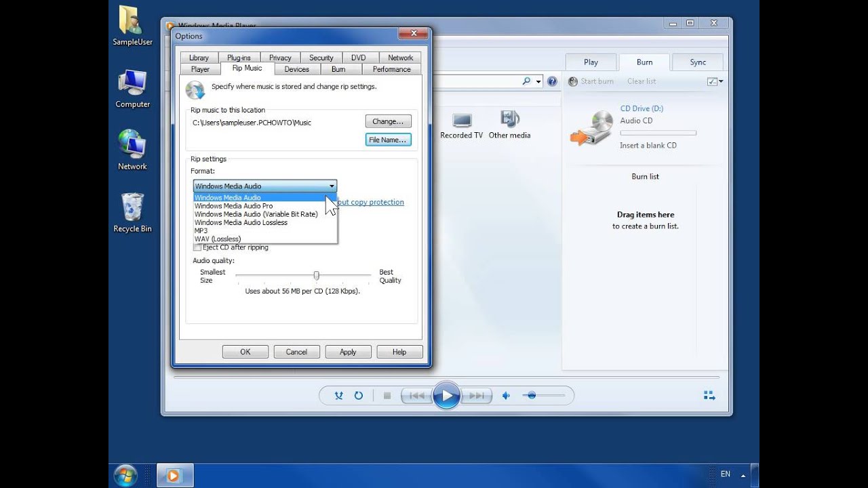Select the Burn tab in Media Player
868x488 pixels.
(x=644, y=62)
